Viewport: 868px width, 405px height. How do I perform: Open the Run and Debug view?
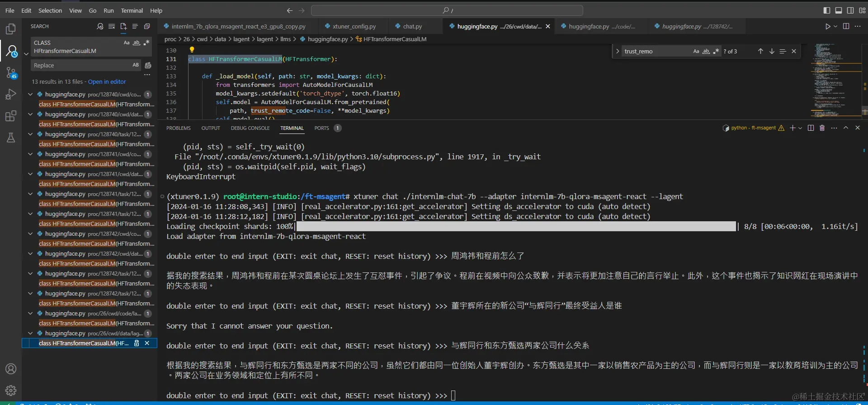[11, 94]
